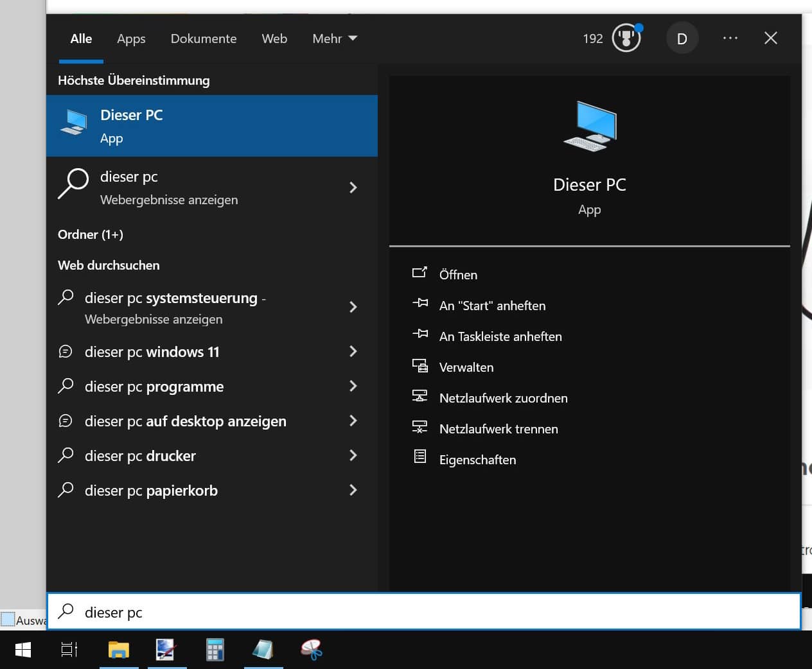Open File Explorer from the taskbar
Screen dimensions: 812x669
(x=119, y=650)
